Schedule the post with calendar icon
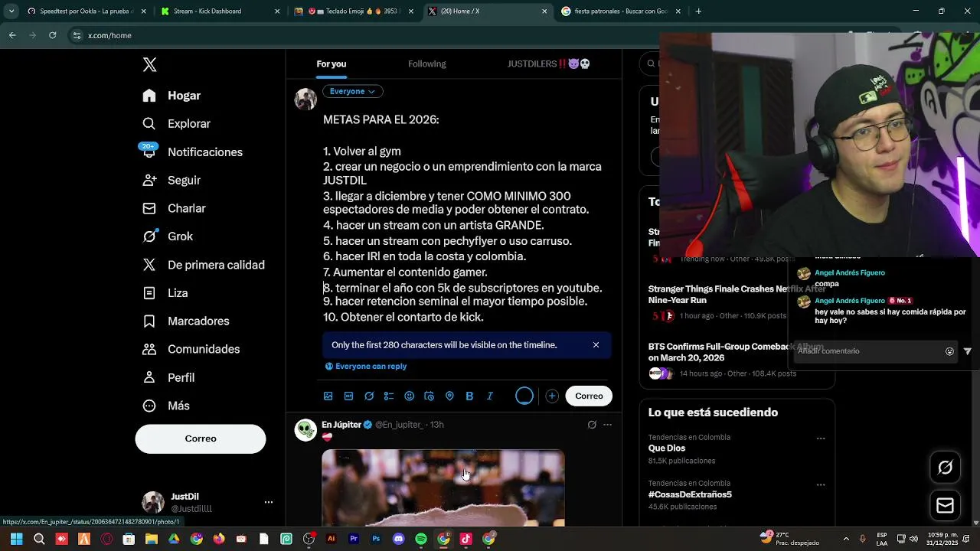The height and width of the screenshot is (551, 980). [429, 396]
